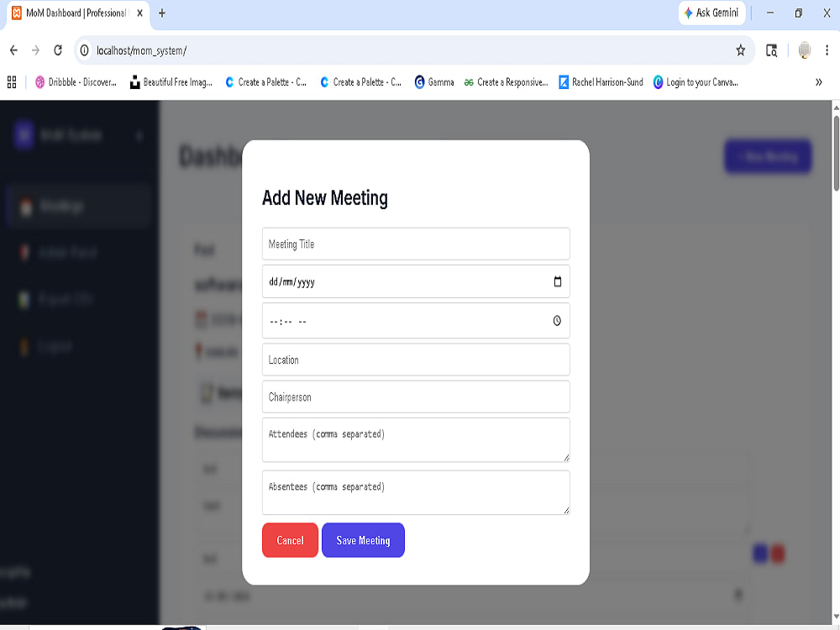The height and width of the screenshot is (630, 840).
Task: Bookmark this page with the star icon
Action: click(x=740, y=50)
